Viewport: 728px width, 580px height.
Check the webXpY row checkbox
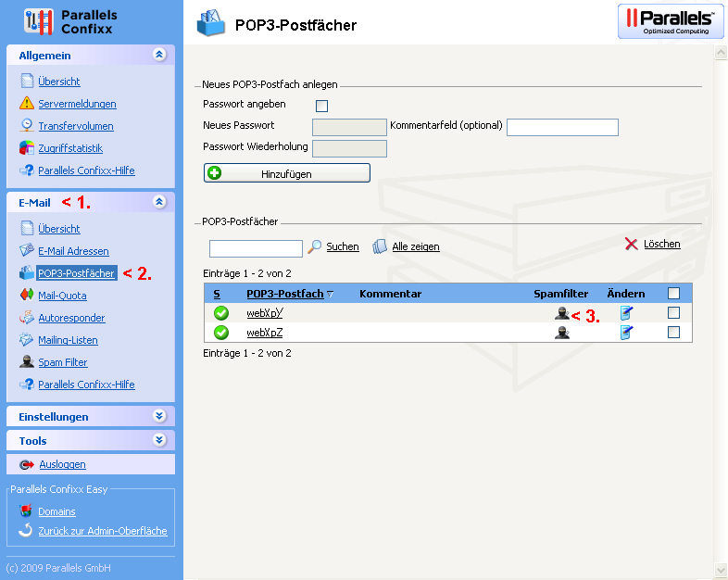[x=673, y=312]
